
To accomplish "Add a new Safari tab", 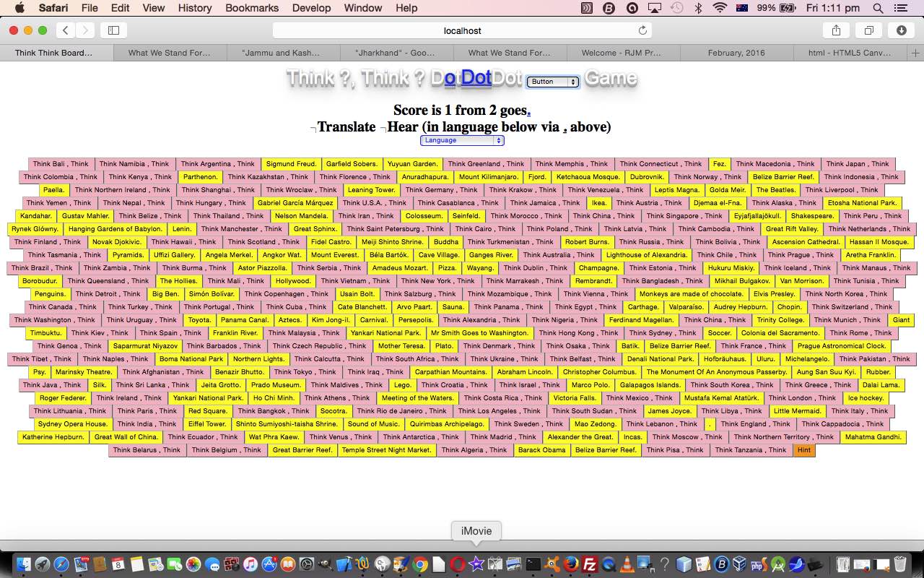I will click(x=916, y=53).
